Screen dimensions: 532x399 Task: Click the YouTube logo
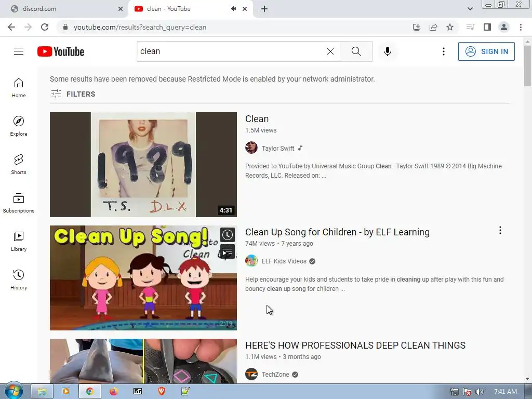61,51
